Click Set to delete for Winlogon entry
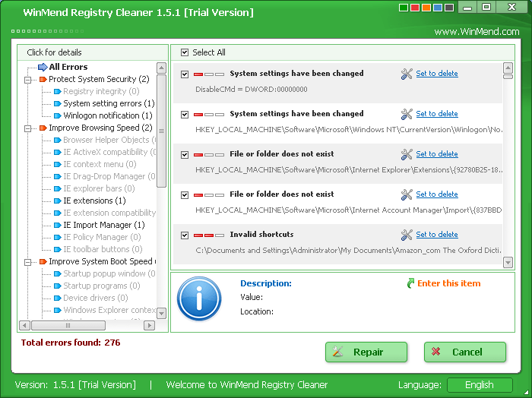 [437, 114]
